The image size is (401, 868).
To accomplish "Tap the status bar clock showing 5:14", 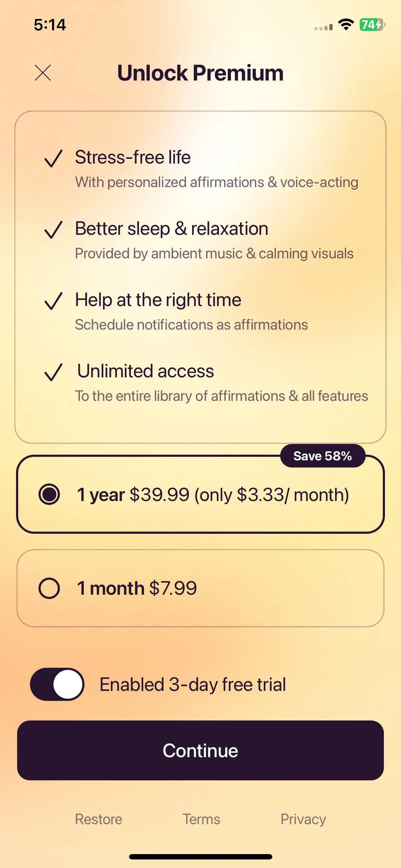I will click(50, 25).
